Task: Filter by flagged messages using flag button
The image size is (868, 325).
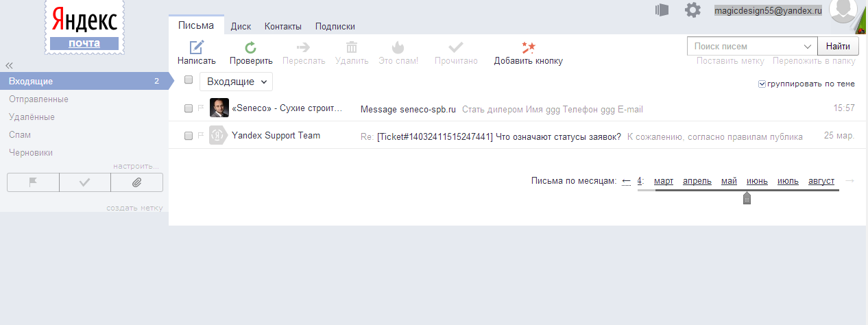Action: click(33, 182)
